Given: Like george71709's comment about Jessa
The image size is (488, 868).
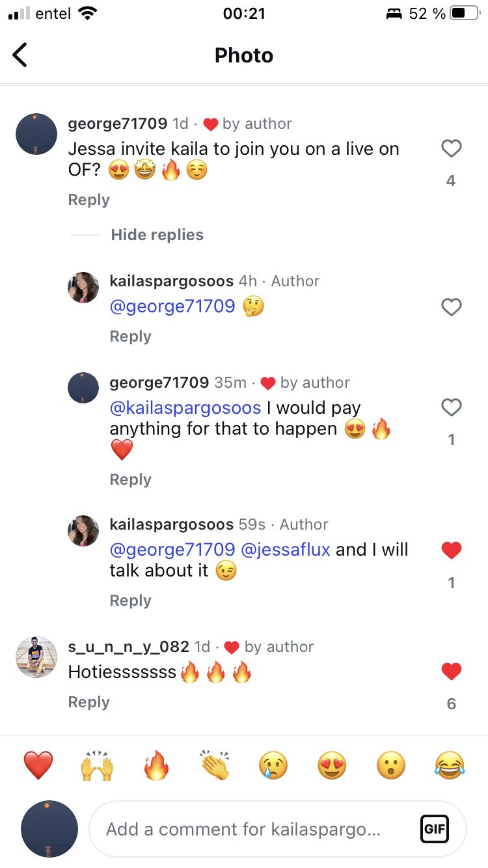Looking at the screenshot, I should coord(451,149).
